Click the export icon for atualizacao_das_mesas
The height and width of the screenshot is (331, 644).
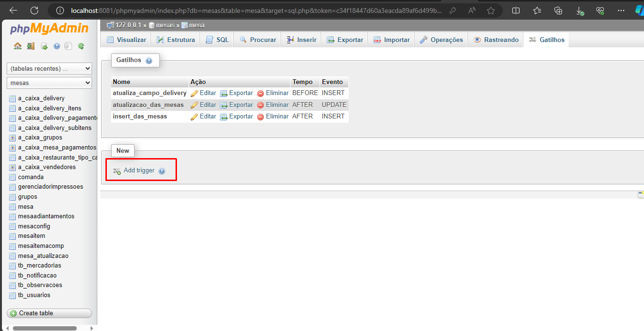pyautogui.click(x=224, y=105)
